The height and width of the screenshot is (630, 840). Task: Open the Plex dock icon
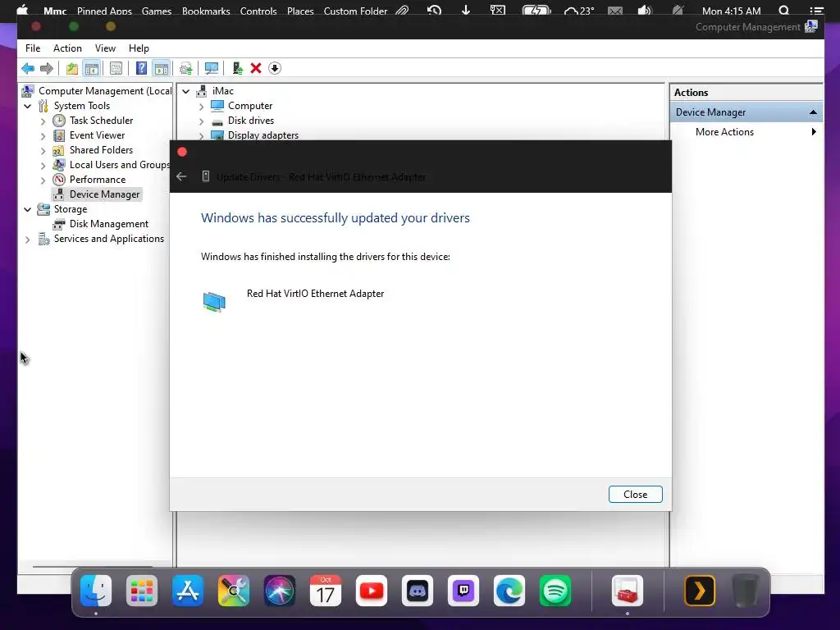(x=700, y=591)
